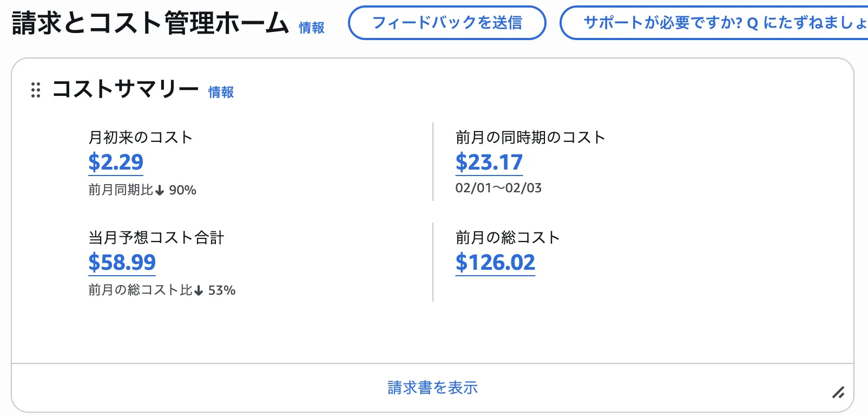Viewport: 868px width, 416px height.
Task: Open the 情報 link next to the page title
Action: (311, 28)
